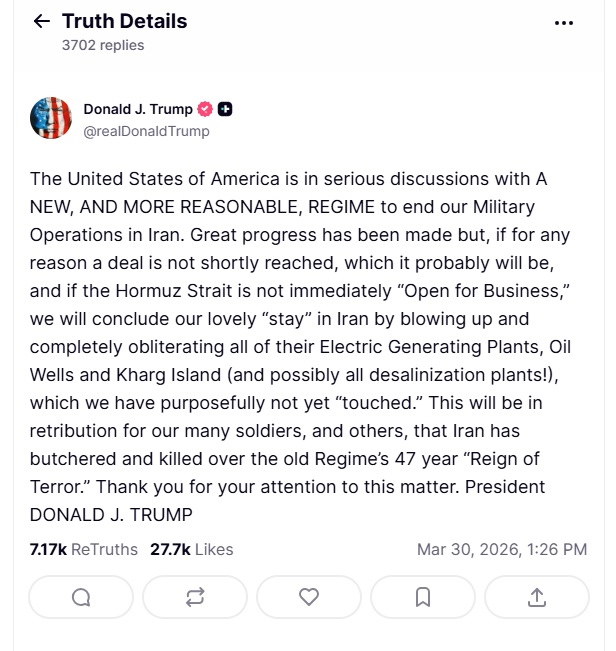This screenshot has width=616, height=651.
Task: Bookmark this Truth post
Action: (x=423, y=597)
